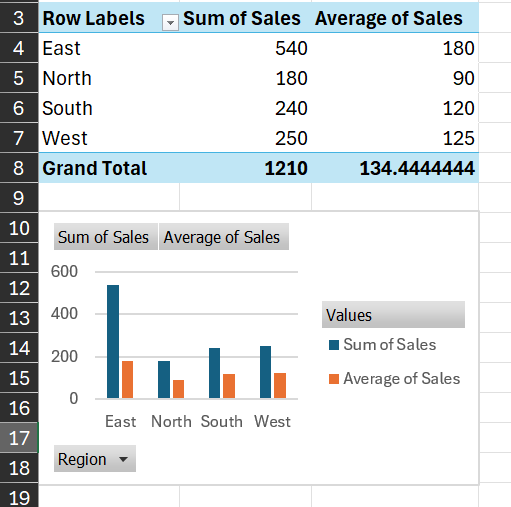Expand the Region field button dropdown

95,459
